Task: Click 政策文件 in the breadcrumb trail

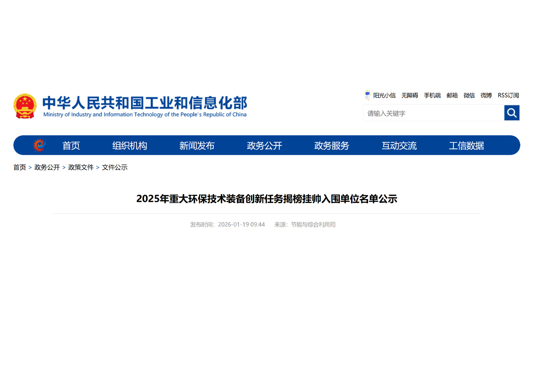Action: pos(81,167)
